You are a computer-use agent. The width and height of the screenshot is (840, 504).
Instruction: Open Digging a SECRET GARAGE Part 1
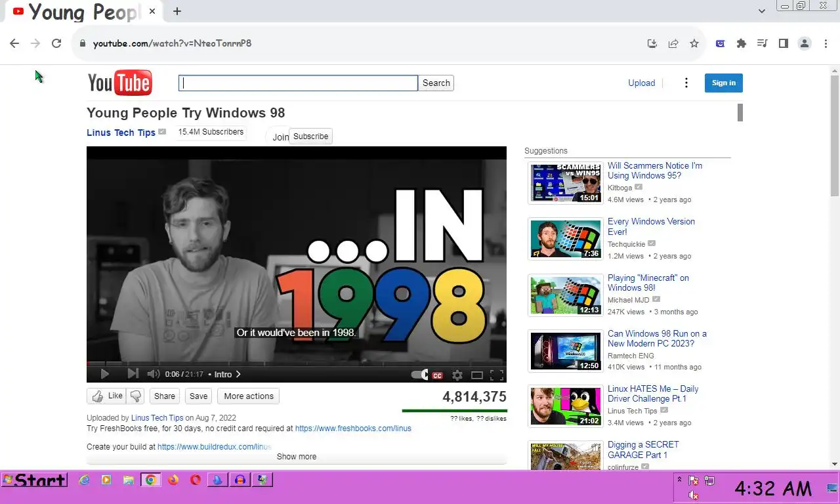[x=643, y=450]
